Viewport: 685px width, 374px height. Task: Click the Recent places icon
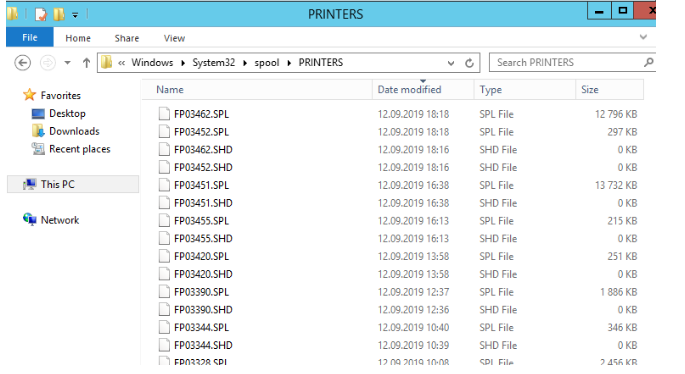38,149
